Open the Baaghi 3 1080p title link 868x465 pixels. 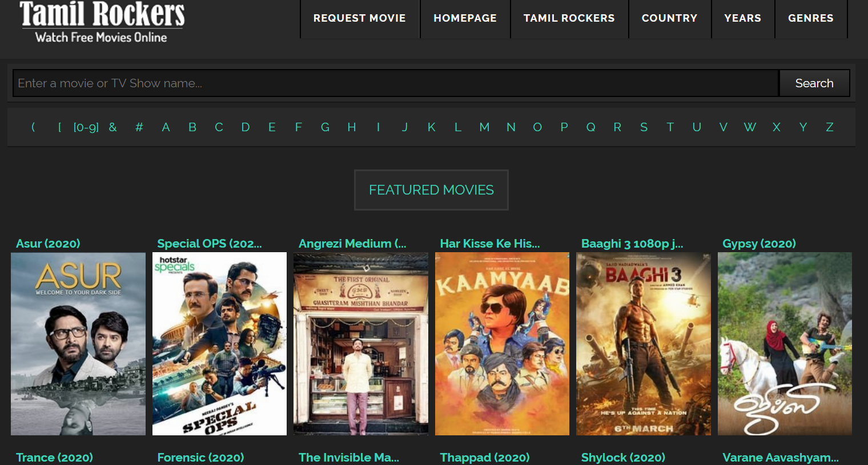click(632, 244)
